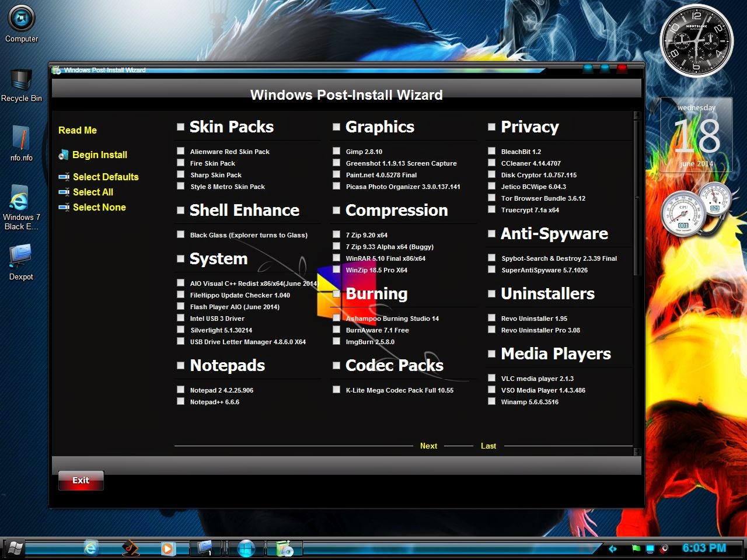Screen dimensions: 747x560
Task: Check Revo Uninstaller Pro 3.08
Action: tap(492, 330)
